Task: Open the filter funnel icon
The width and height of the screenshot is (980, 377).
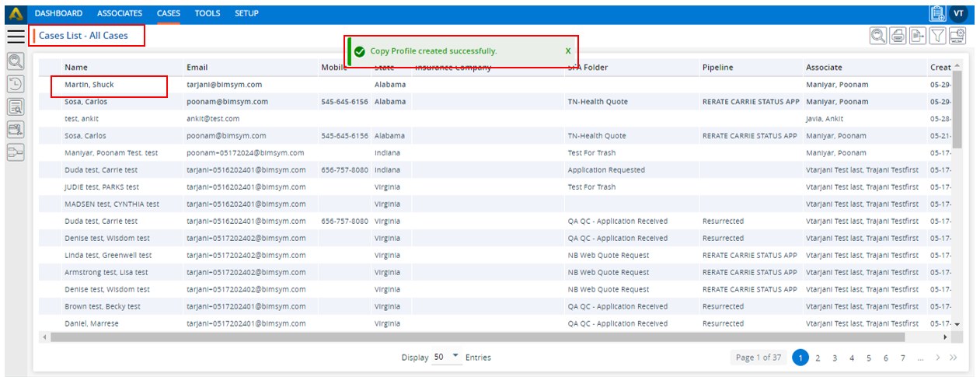Action: point(938,36)
